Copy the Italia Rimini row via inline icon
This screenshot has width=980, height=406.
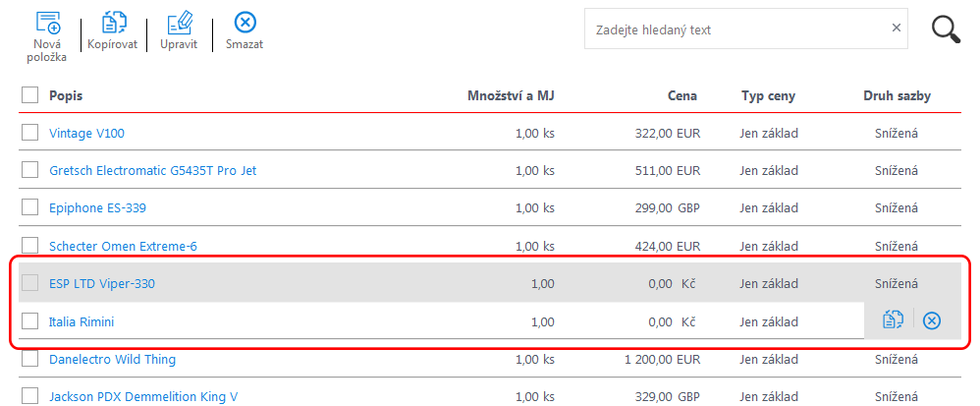point(894,320)
